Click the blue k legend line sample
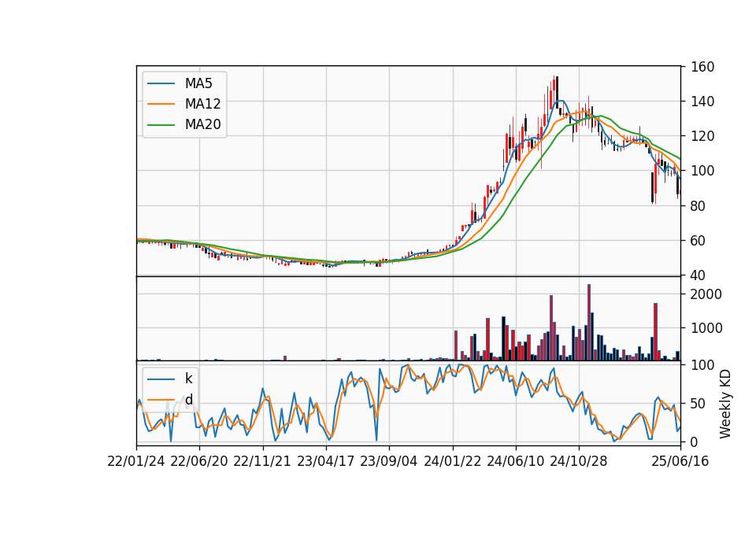Screen dimensions: 756x543 [161, 379]
